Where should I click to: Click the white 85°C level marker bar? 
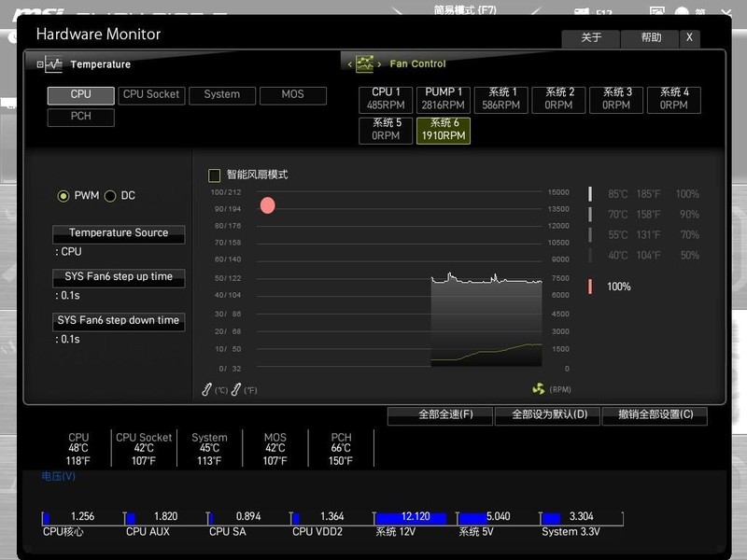click(590, 194)
